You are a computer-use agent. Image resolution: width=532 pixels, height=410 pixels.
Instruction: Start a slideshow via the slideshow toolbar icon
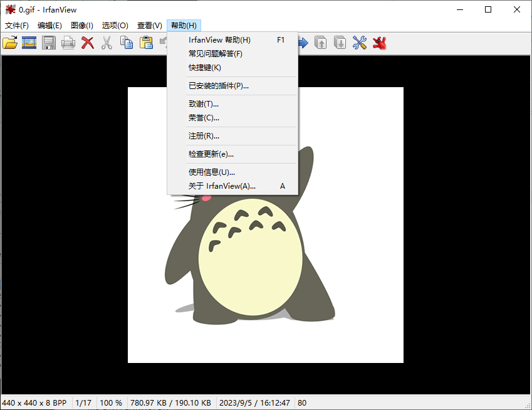(29, 43)
